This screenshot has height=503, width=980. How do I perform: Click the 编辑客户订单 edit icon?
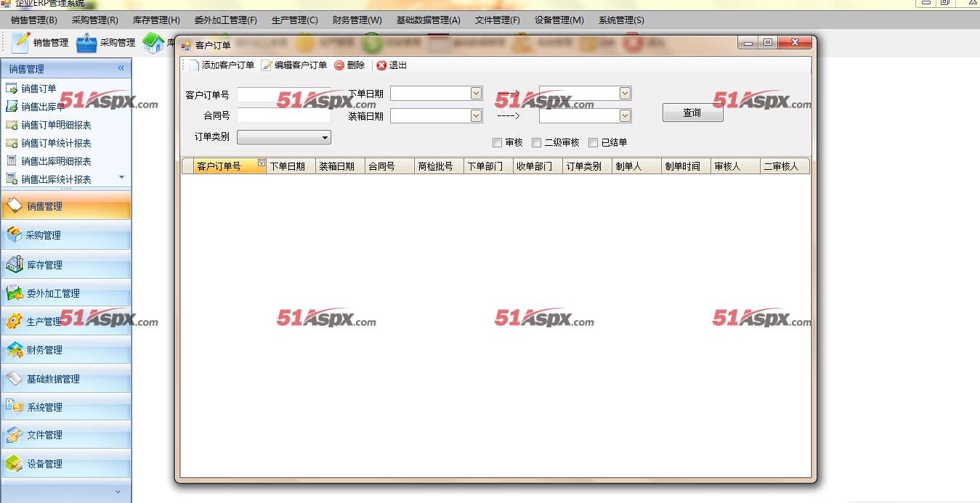tap(267, 65)
